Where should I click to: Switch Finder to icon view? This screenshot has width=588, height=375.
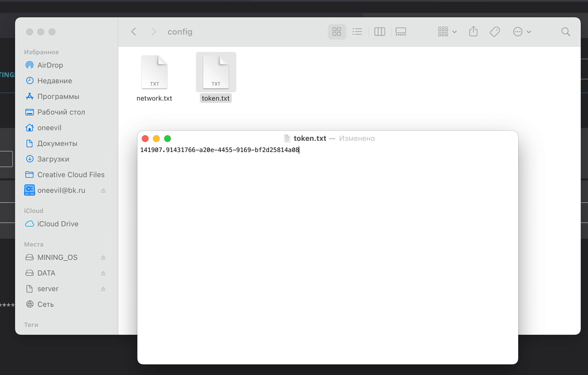[337, 32]
